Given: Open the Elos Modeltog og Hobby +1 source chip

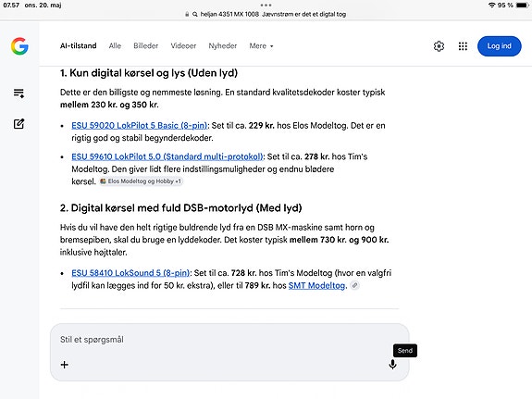Looking at the screenshot, I should click(x=141, y=181).
